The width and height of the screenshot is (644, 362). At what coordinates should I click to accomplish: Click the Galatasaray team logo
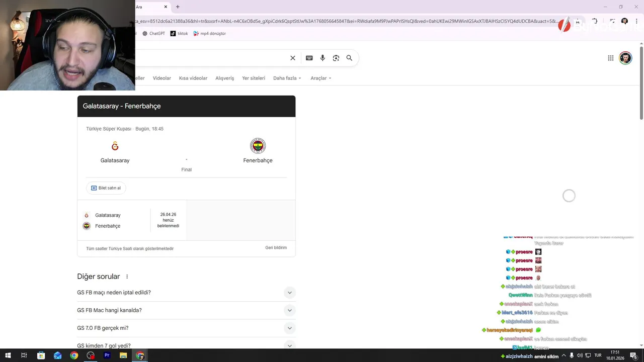115,146
